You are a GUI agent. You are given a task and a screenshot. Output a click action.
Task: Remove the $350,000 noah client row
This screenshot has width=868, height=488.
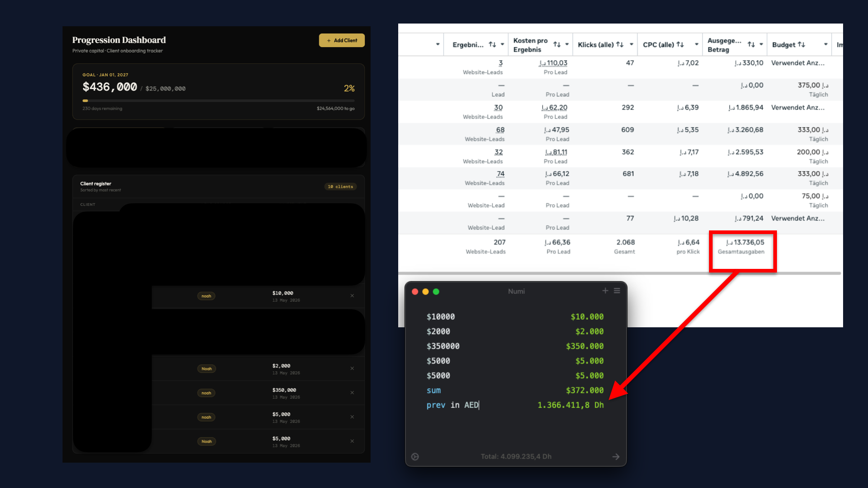click(352, 392)
